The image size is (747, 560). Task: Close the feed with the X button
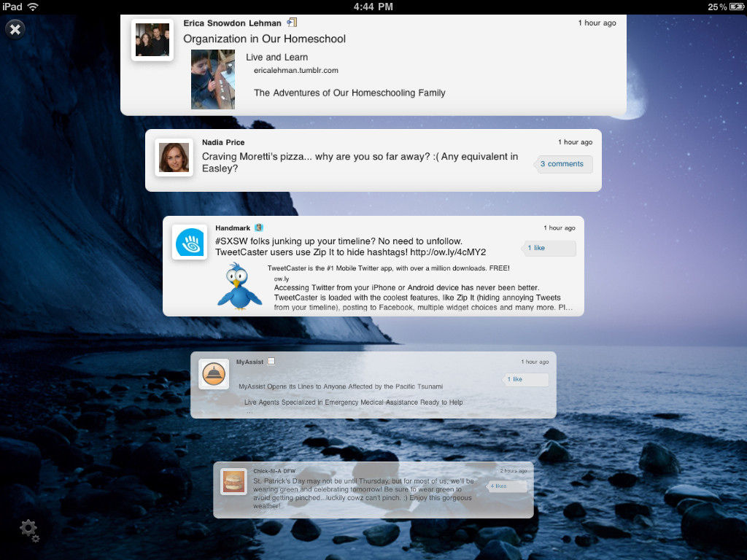click(15, 29)
